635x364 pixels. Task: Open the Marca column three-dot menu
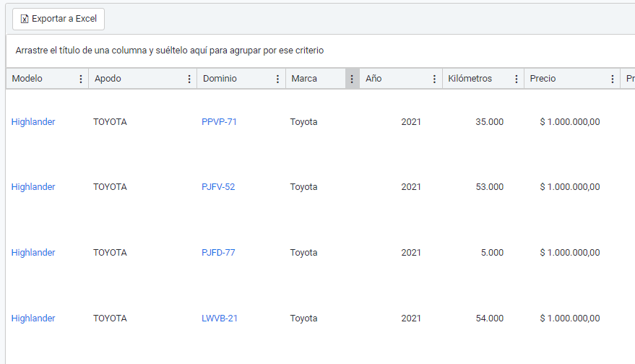pos(352,79)
